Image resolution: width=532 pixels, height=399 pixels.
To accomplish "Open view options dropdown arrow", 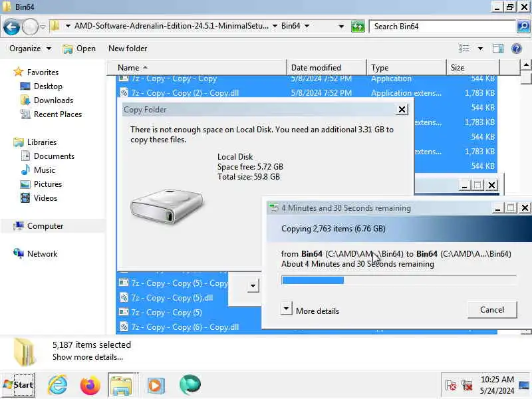I will 480,49.
